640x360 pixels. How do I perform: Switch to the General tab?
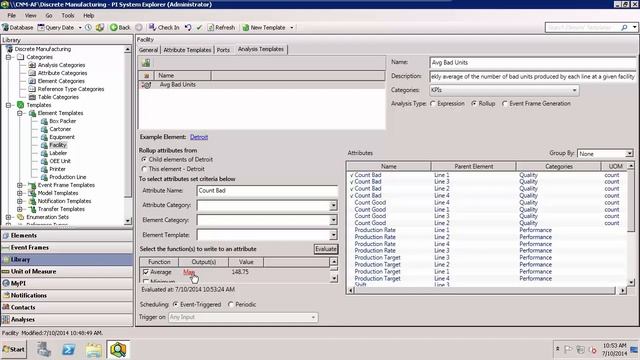tap(148, 50)
